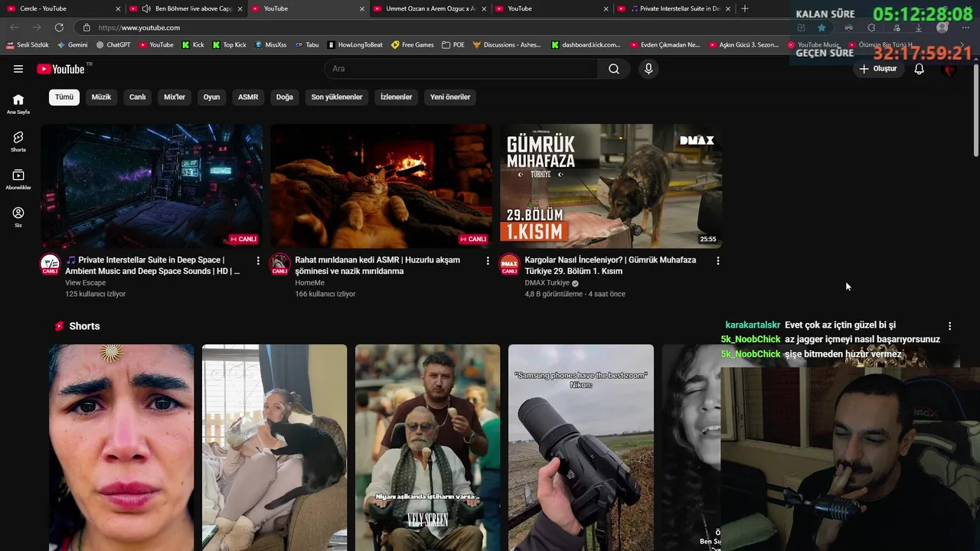Image resolution: width=980 pixels, height=551 pixels.
Task: Open the YouTube hamburger guide menu
Action: pos(18,69)
